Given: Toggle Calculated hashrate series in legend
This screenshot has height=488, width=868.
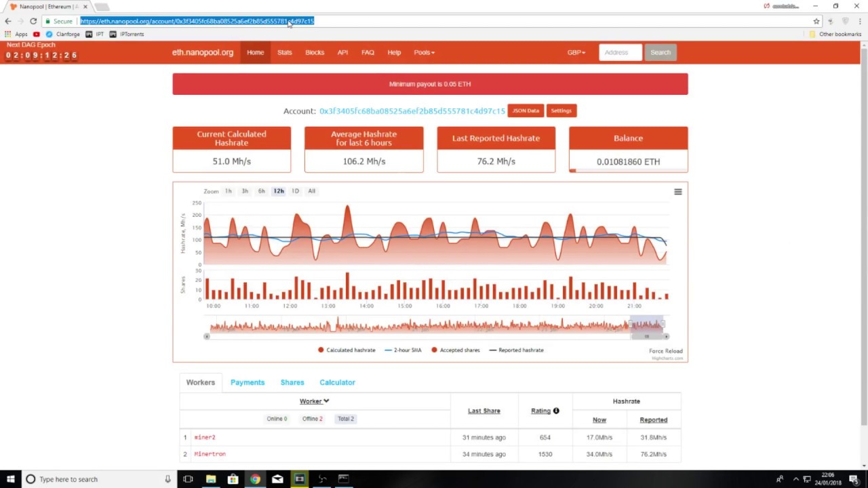Looking at the screenshot, I should (347, 350).
